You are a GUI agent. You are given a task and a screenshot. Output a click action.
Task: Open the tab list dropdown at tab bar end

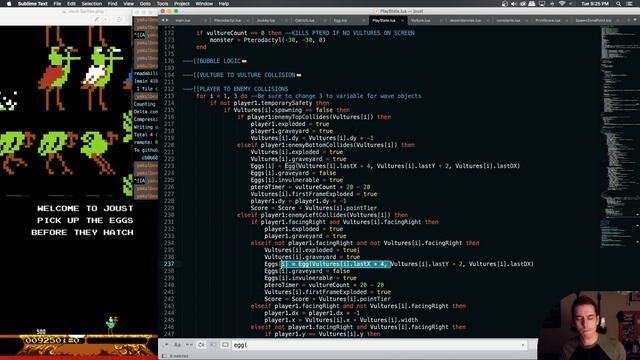coord(636,20)
